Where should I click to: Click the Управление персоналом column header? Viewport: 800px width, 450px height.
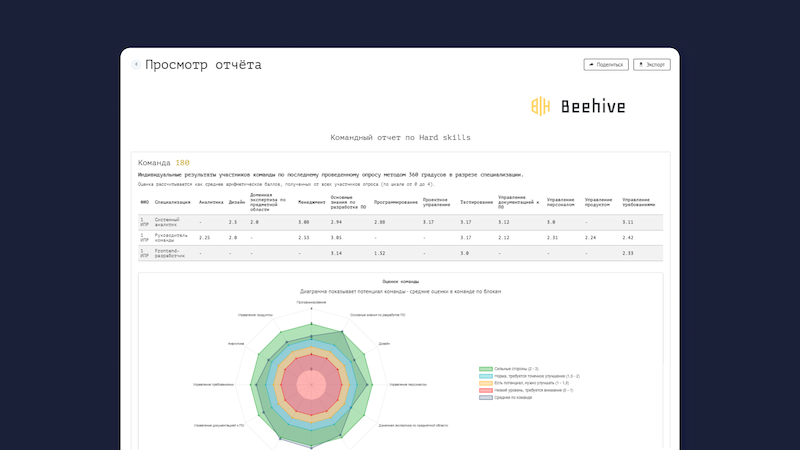pyautogui.click(x=561, y=203)
